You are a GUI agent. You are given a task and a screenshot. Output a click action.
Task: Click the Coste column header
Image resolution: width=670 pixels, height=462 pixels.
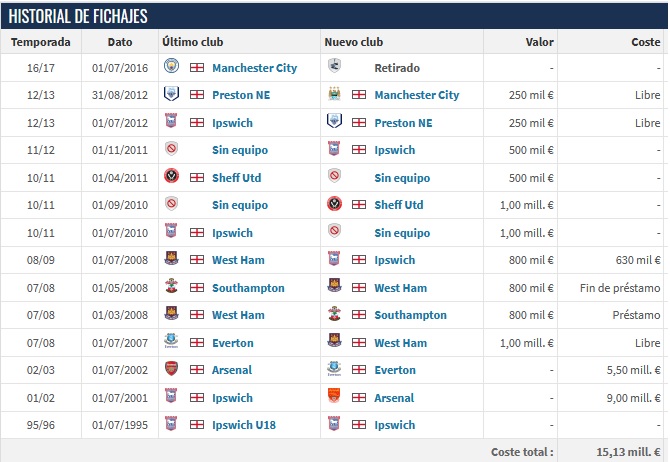[644, 42]
